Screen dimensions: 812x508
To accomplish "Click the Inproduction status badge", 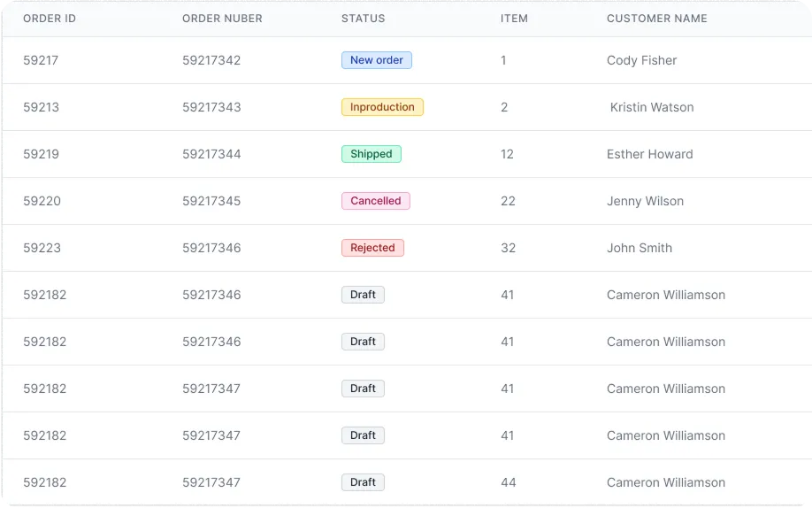I will (x=382, y=107).
